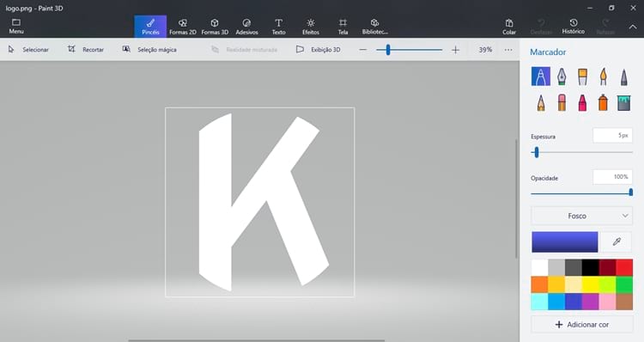The height and width of the screenshot is (342, 644).
Task: Open the Formas 3D tab
Action: coord(215,27)
